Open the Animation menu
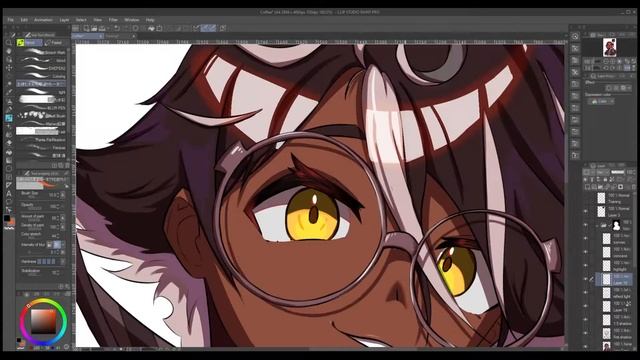The image size is (640, 360). coord(43,20)
